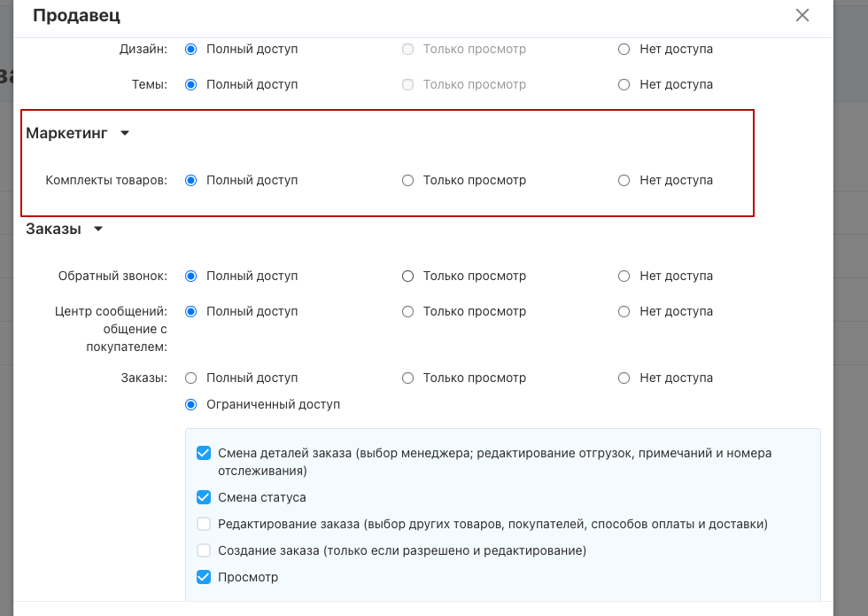Collapse the Маркетинг section arrow
Image resolution: width=868 pixels, height=616 pixels.
point(125,133)
